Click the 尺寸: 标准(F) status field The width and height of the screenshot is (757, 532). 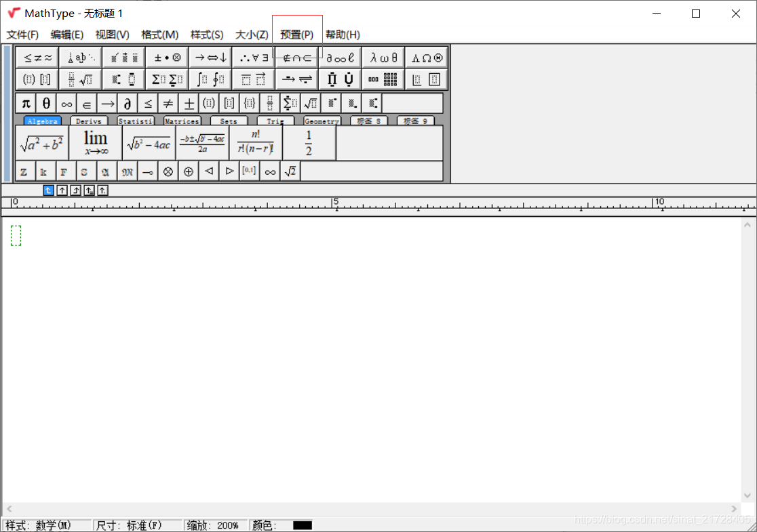138,525
